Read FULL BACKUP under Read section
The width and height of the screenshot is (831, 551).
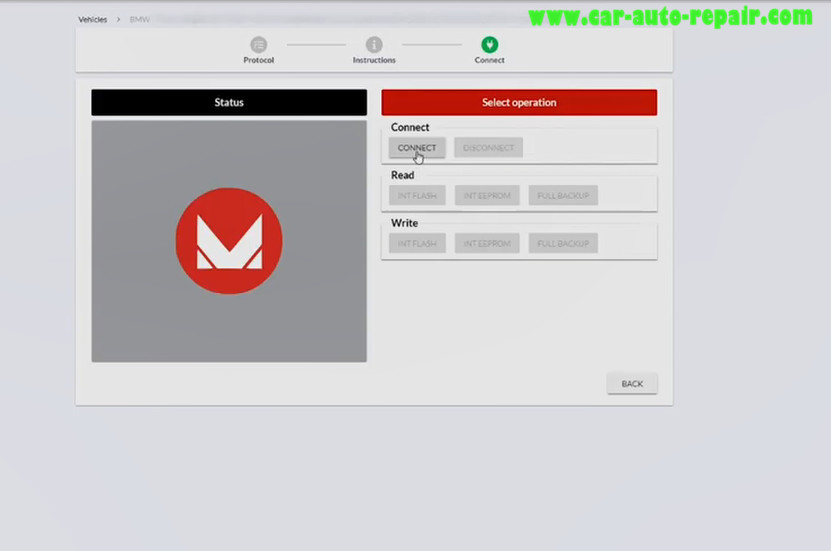point(563,195)
